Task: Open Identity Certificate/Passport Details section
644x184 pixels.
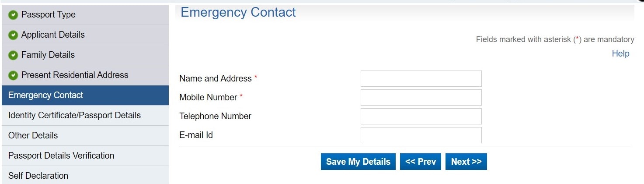Action: (74, 116)
